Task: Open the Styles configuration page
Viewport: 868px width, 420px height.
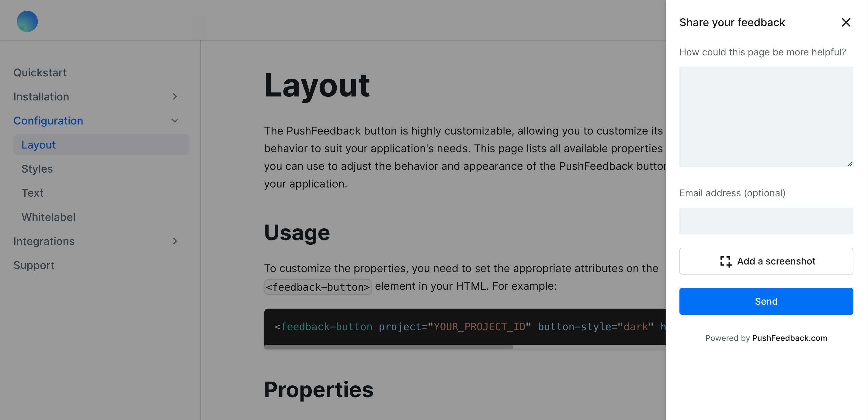Action: coord(37,169)
